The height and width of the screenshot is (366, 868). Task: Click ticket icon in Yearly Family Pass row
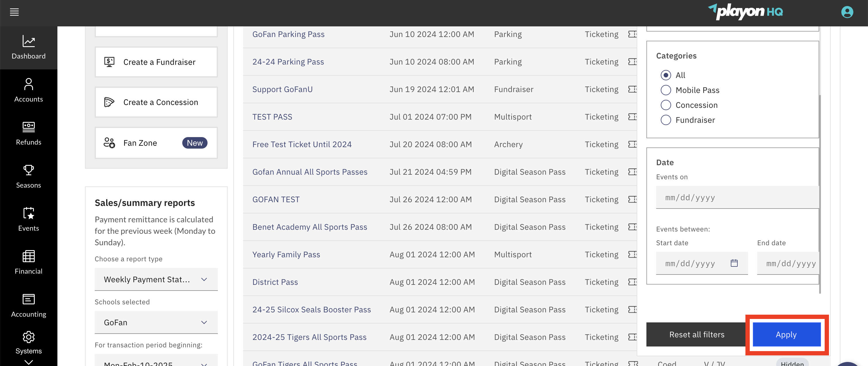click(x=632, y=255)
